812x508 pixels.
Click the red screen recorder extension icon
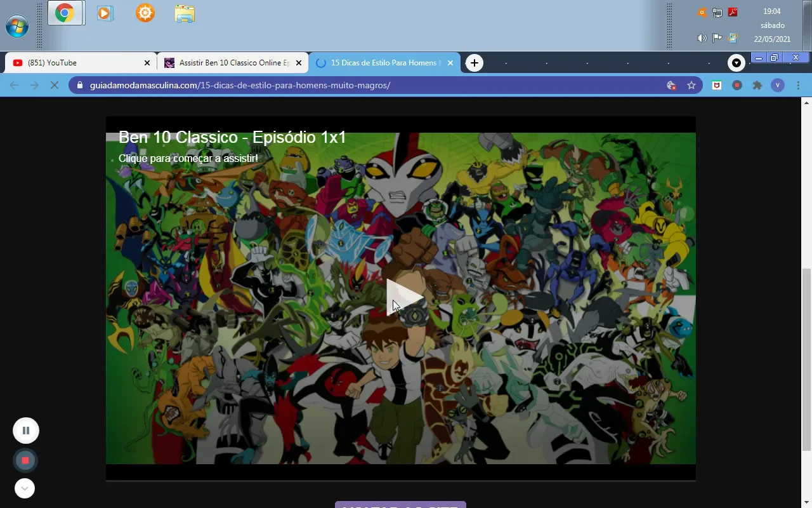737,85
